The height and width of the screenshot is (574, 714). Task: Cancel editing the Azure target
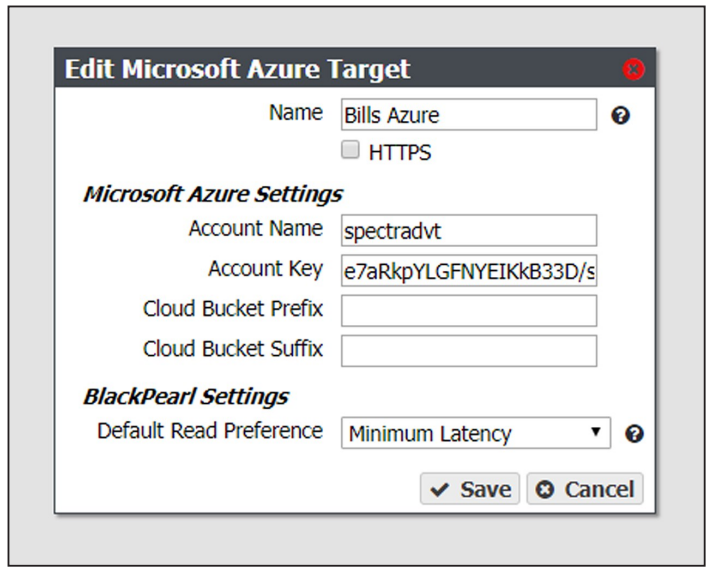click(x=585, y=489)
